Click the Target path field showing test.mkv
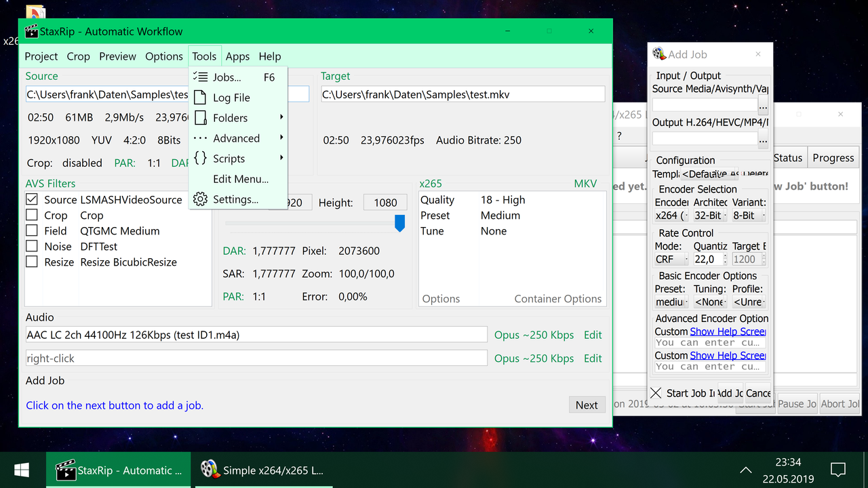This screenshot has width=868, height=488. tap(462, 94)
